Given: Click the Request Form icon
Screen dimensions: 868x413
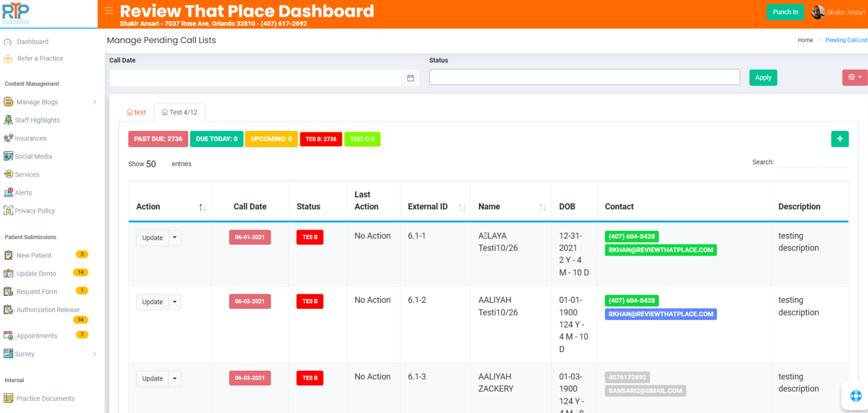Looking at the screenshot, I should 8,291.
